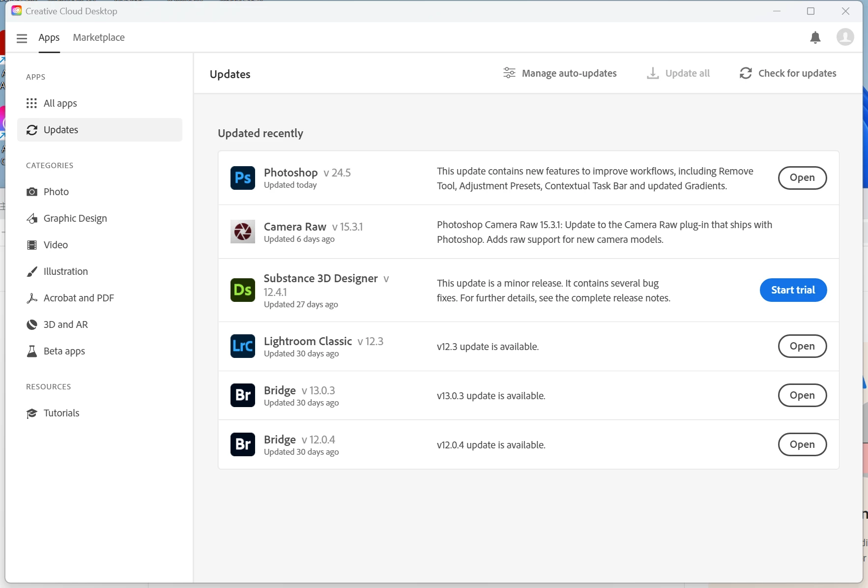Click 'v13.0.3 update is available.' text
This screenshot has height=588, width=868.
click(x=491, y=396)
